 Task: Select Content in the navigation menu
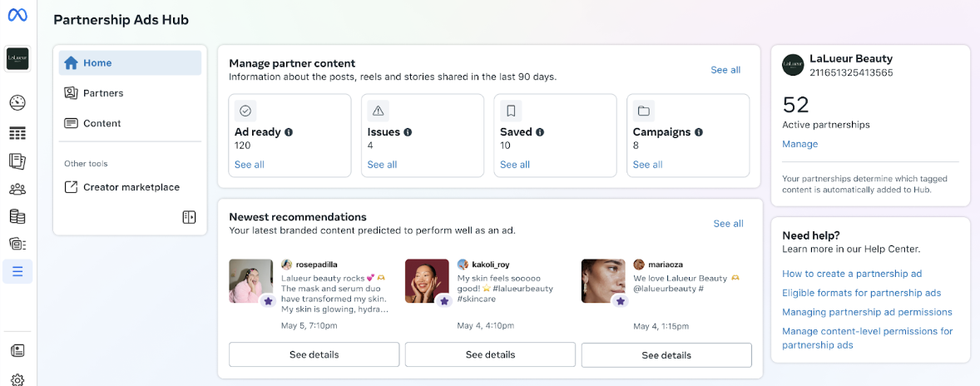coord(101,123)
